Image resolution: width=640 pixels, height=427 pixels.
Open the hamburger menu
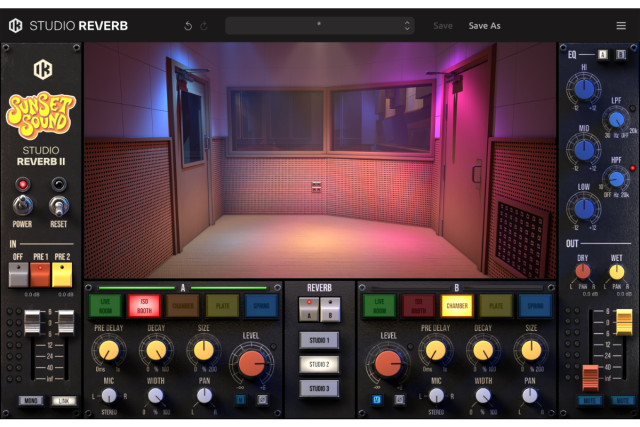coord(621,26)
